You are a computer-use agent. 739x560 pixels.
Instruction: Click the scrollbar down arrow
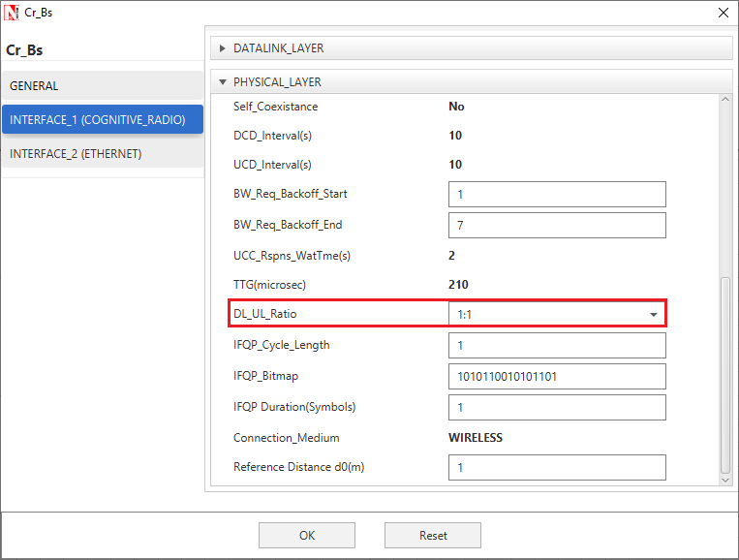(725, 480)
